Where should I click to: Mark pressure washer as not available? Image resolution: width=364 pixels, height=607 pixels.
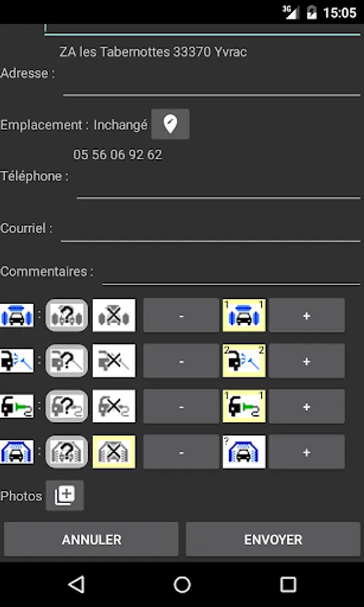pos(114,361)
